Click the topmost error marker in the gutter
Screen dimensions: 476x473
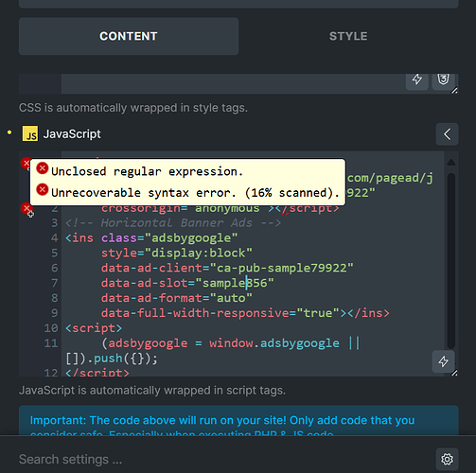[26, 163]
